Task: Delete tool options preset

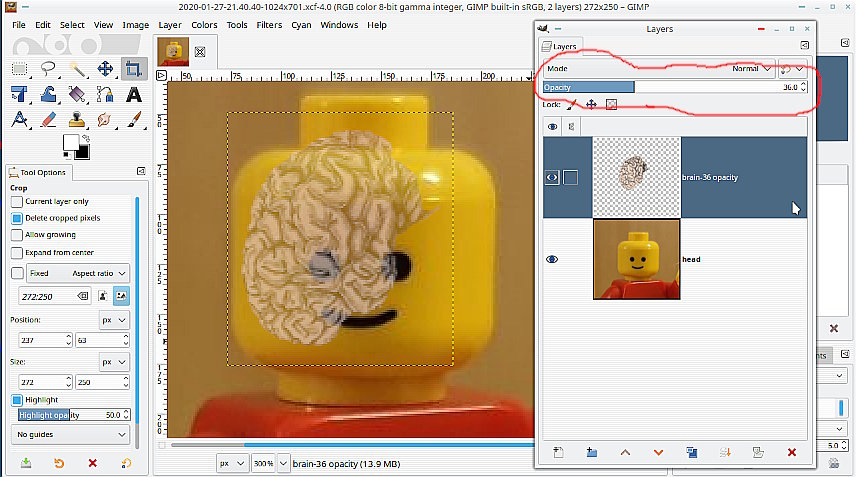Action: pyautogui.click(x=93, y=463)
